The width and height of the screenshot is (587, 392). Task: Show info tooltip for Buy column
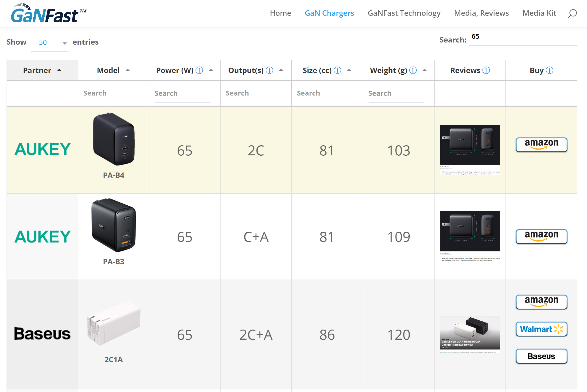coord(549,70)
